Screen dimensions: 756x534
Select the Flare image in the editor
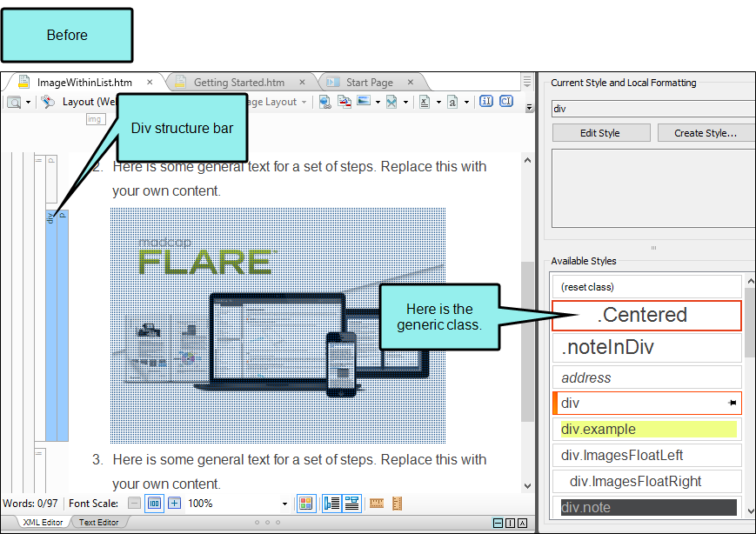coord(278,325)
